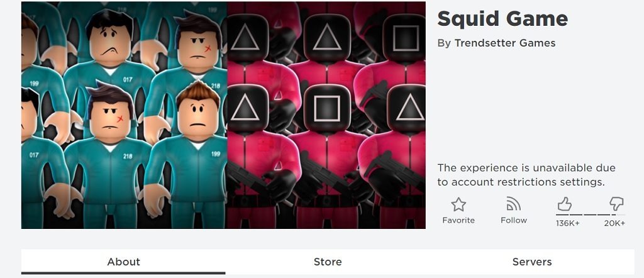Image resolution: width=644 pixels, height=278 pixels.
Task: Click the Favorite star icon
Action: click(458, 204)
